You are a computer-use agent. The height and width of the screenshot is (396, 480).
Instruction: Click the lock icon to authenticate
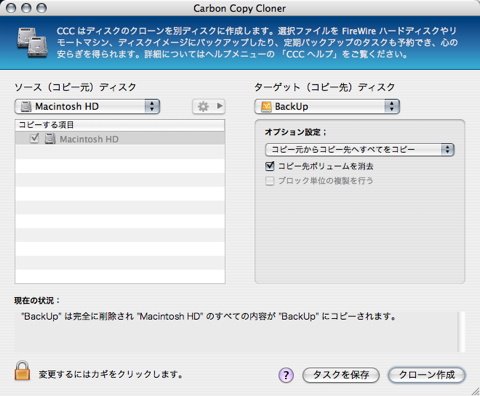(x=22, y=371)
